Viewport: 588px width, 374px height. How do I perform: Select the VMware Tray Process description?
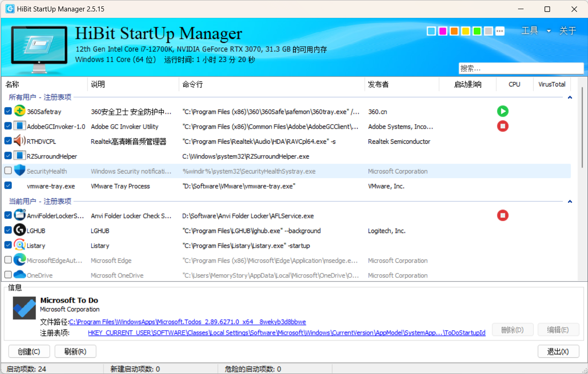point(120,186)
